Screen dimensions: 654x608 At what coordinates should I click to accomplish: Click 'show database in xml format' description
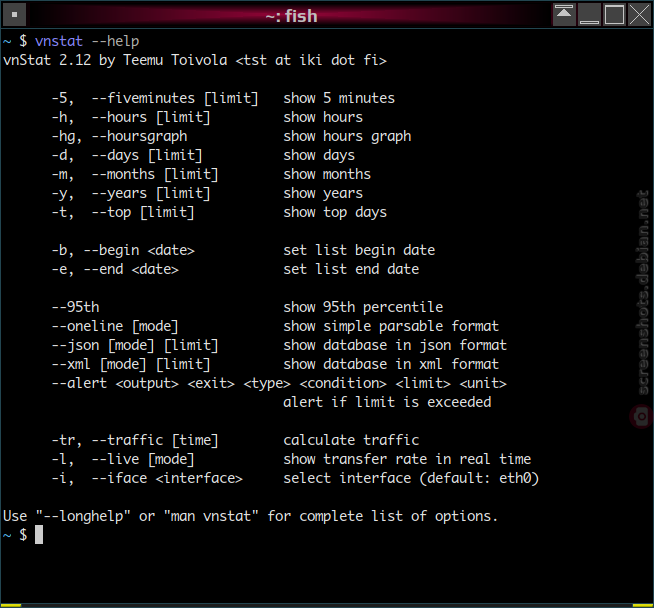point(391,364)
